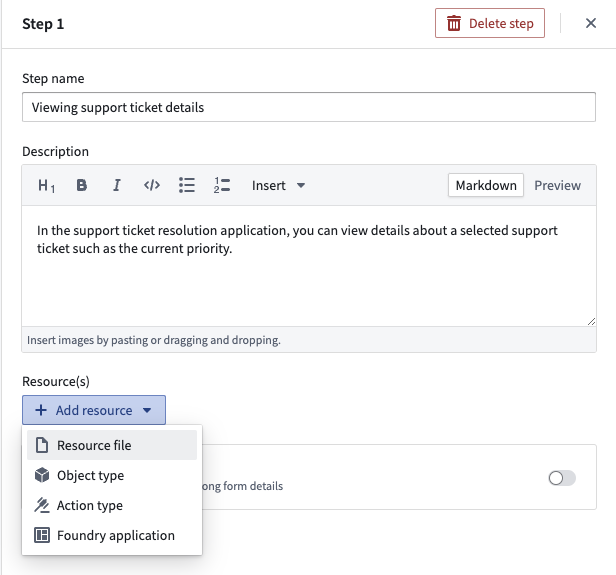
Task: Apply italic formatting icon
Action: coord(117,185)
